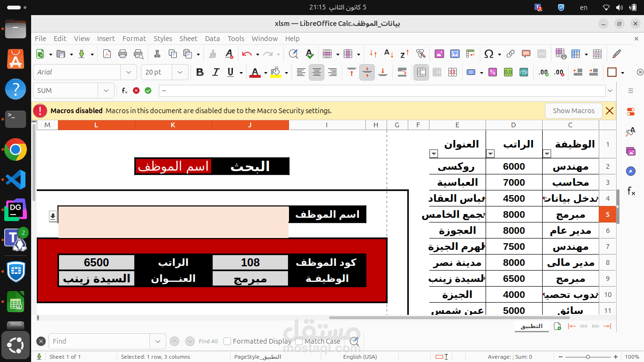
Task: Align text right
Action: click(x=332, y=72)
